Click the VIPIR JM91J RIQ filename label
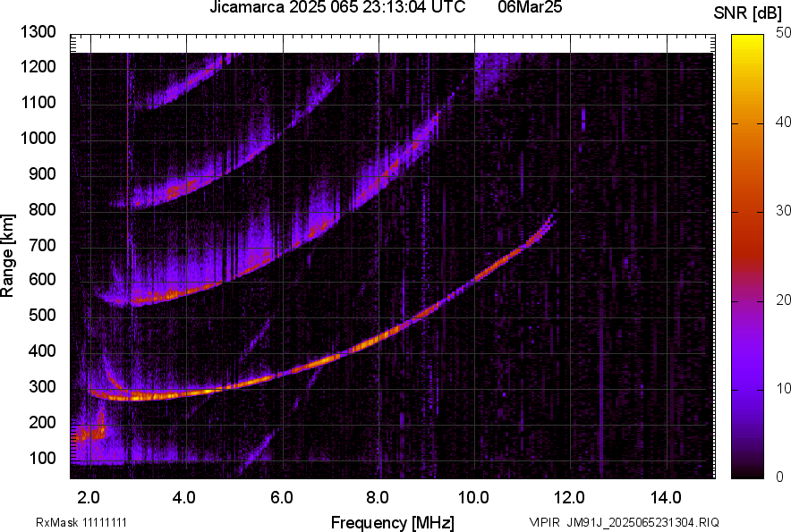This screenshot has height=532, width=791. pos(624,522)
